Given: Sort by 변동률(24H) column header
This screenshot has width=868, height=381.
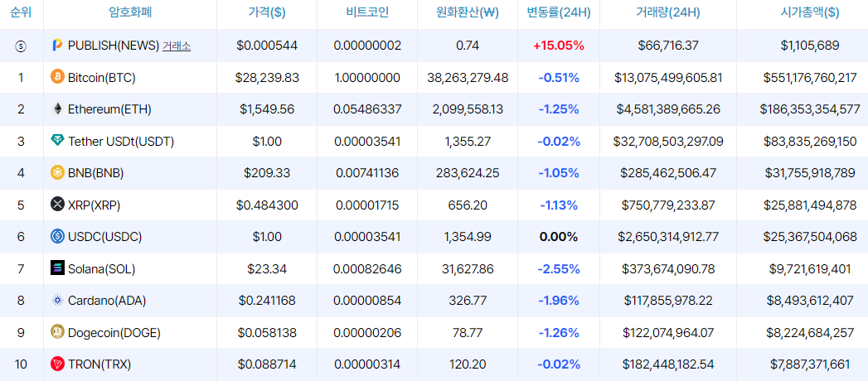Looking at the screenshot, I should tap(559, 12).
